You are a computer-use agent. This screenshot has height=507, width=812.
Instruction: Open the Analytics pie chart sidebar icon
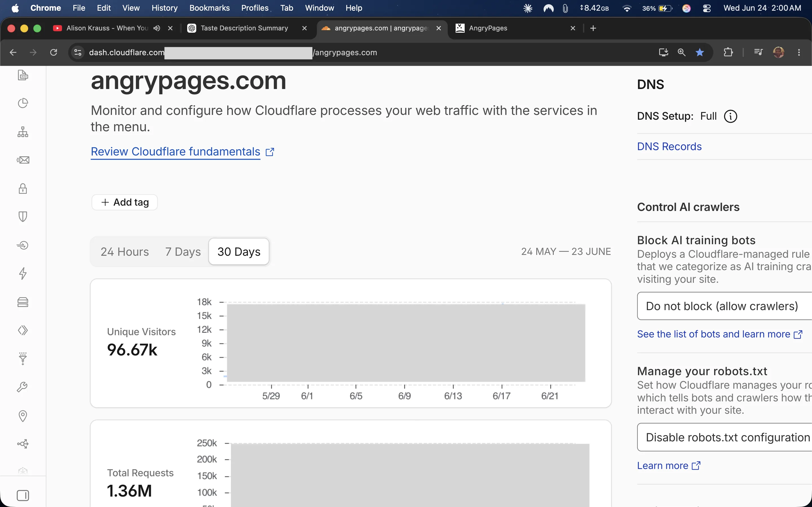[x=23, y=103]
